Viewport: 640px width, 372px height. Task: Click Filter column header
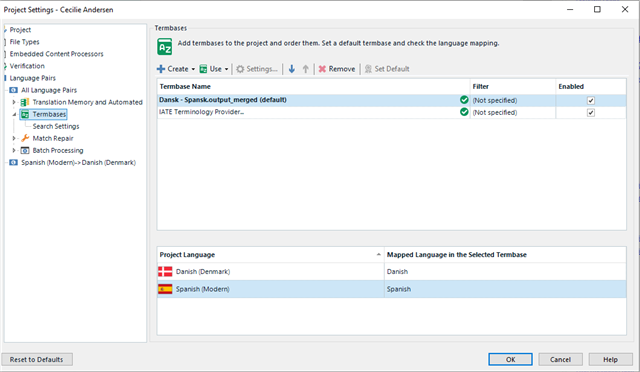click(x=513, y=87)
